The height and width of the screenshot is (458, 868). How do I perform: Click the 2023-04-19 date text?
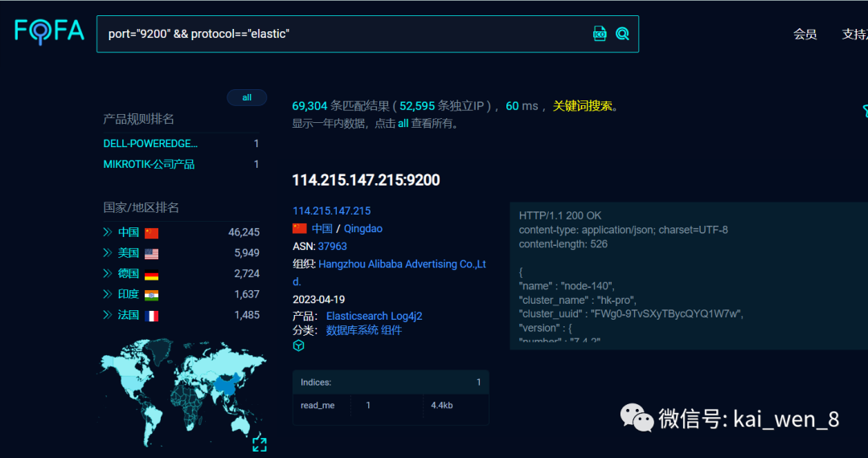click(319, 299)
